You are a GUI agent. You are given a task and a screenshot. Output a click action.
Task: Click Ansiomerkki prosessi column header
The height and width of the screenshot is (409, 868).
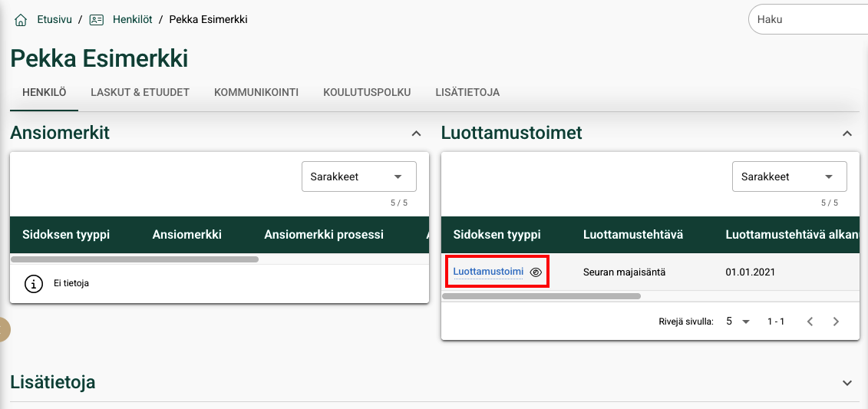tap(324, 235)
